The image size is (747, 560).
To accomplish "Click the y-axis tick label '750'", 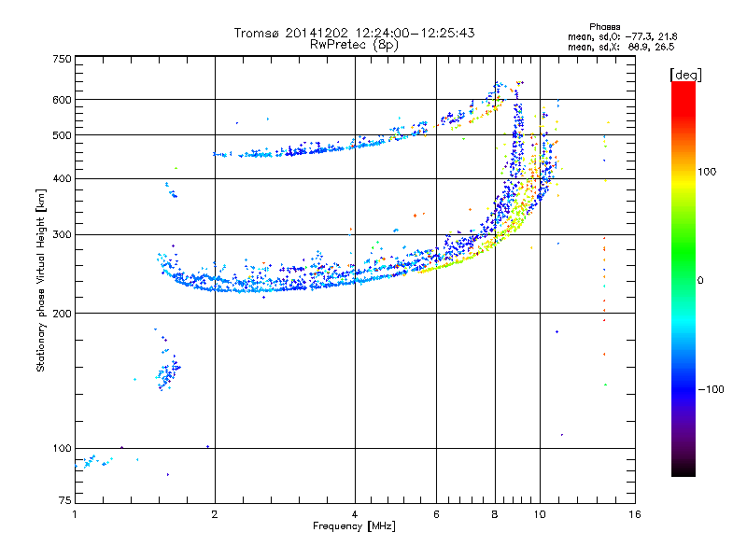I will 62,59.
